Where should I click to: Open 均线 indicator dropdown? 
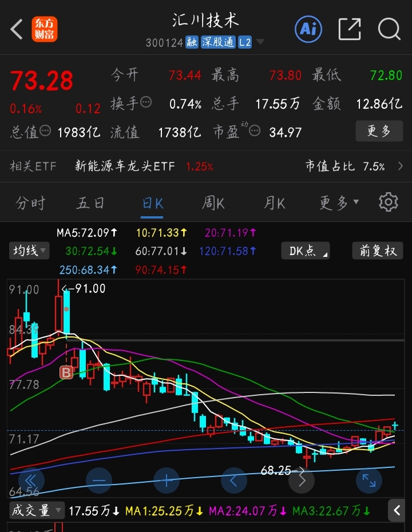click(x=29, y=251)
